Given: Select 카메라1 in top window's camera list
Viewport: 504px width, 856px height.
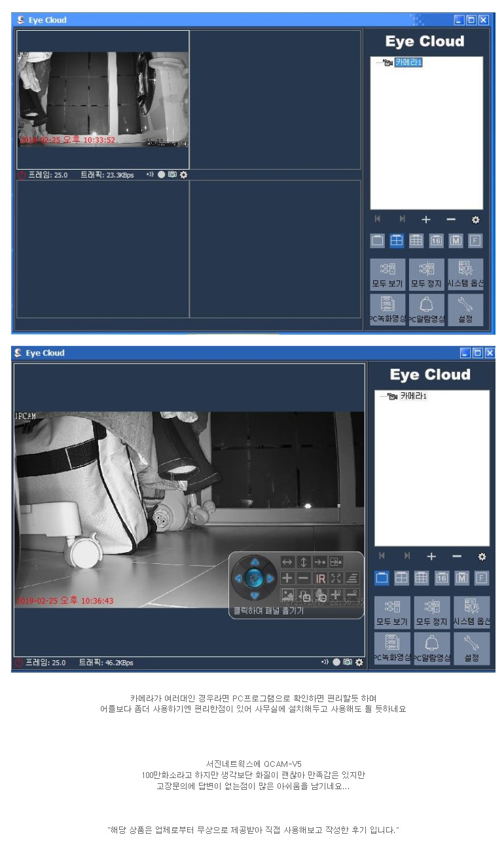Looking at the screenshot, I should click(x=408, y=63).
